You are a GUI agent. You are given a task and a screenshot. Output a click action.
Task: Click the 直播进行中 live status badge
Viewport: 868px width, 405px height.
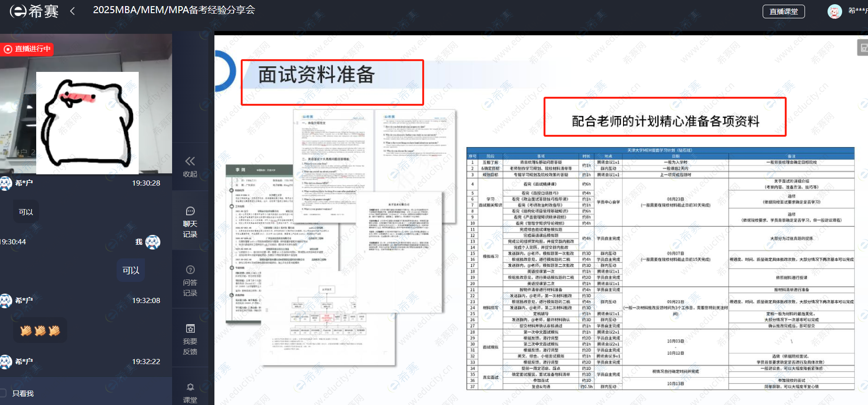[27, 49]
